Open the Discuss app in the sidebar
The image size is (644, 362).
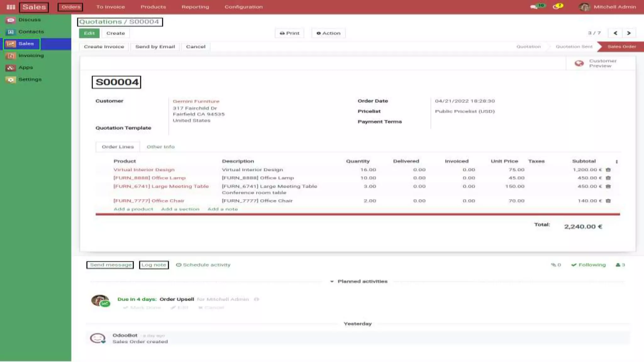coord(29,20)
